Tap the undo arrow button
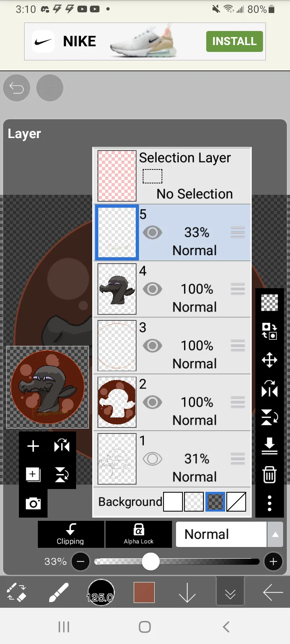This screenshot has height=644, width=290. 17,88
